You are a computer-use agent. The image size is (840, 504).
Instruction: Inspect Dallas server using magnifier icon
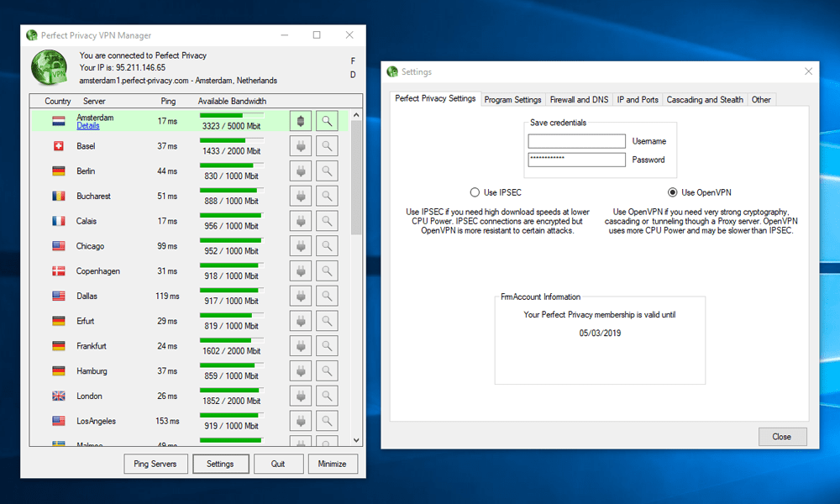point(327,297)
